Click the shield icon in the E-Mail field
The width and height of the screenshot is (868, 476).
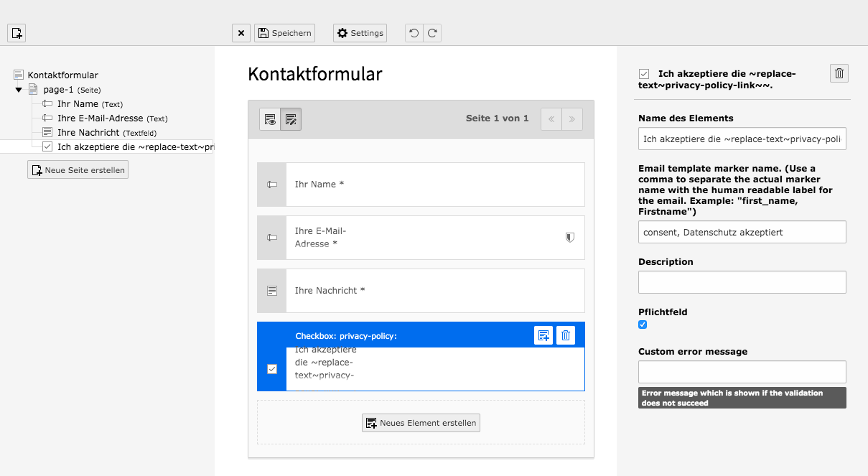[x=569, y=237]
